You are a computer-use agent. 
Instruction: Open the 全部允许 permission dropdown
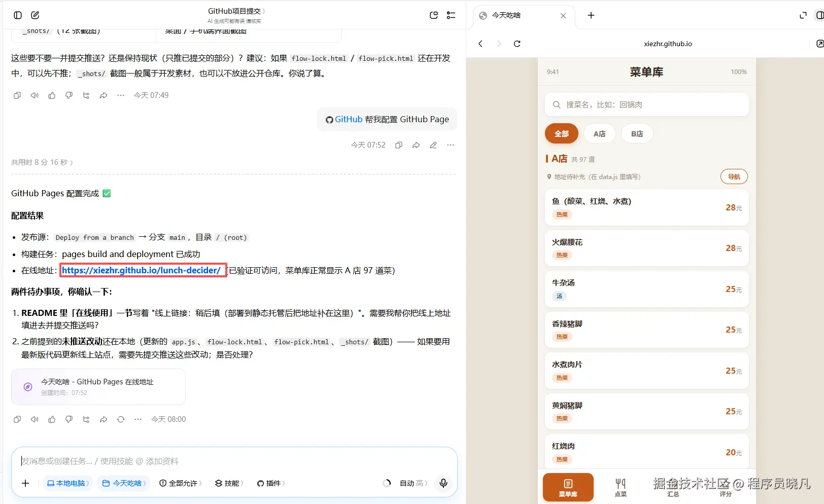[x=180, y=483]
